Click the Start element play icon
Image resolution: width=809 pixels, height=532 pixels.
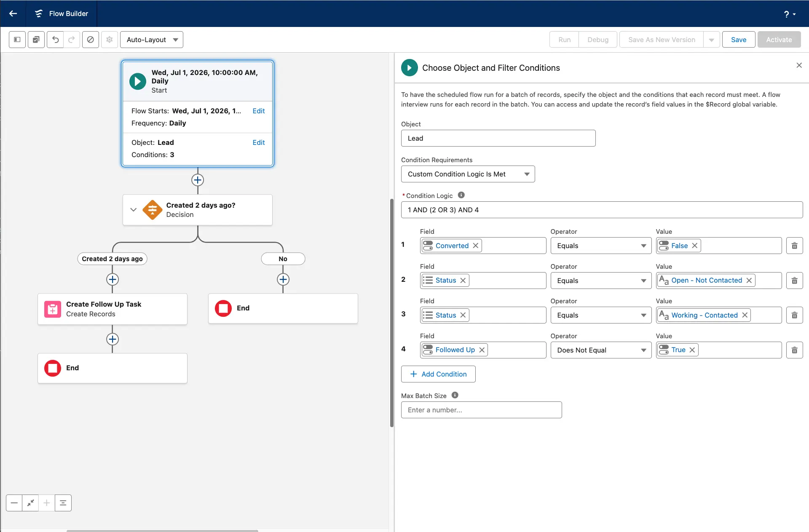(138, 81)
